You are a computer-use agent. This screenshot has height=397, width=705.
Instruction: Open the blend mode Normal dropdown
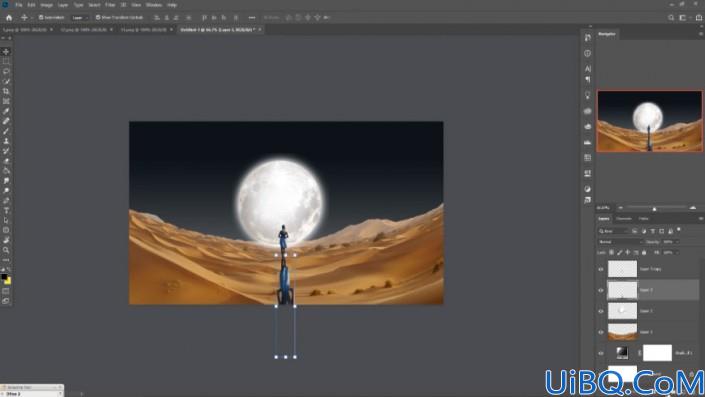coord(620,242)
